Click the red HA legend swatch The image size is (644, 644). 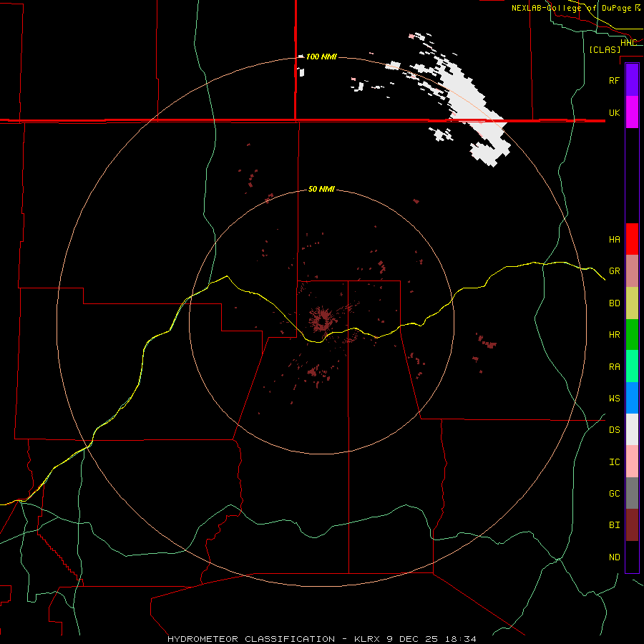632,239
